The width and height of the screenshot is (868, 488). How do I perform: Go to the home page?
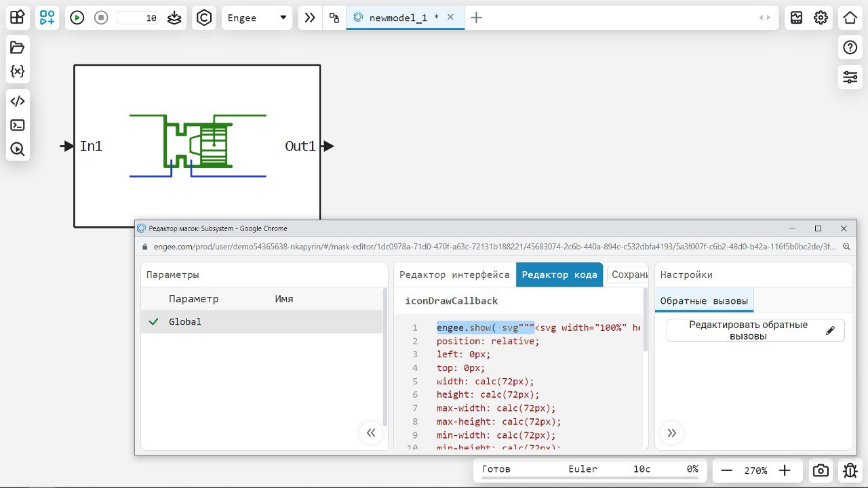pos(850,18)
